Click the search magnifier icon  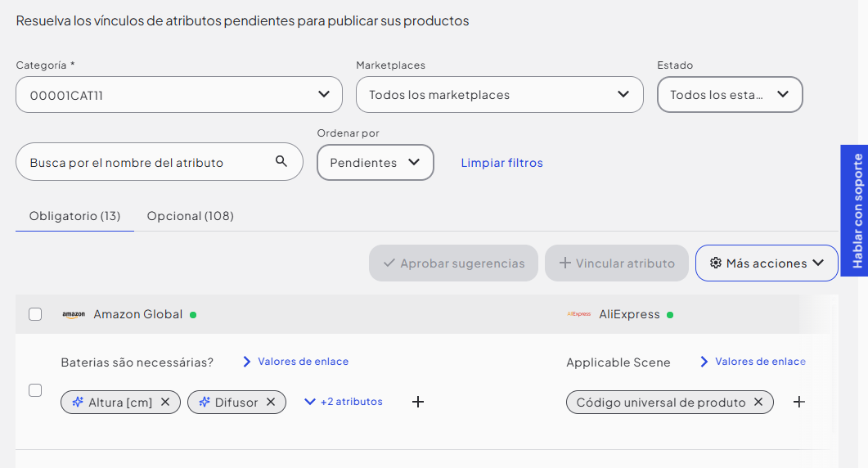tap(281, 161)
